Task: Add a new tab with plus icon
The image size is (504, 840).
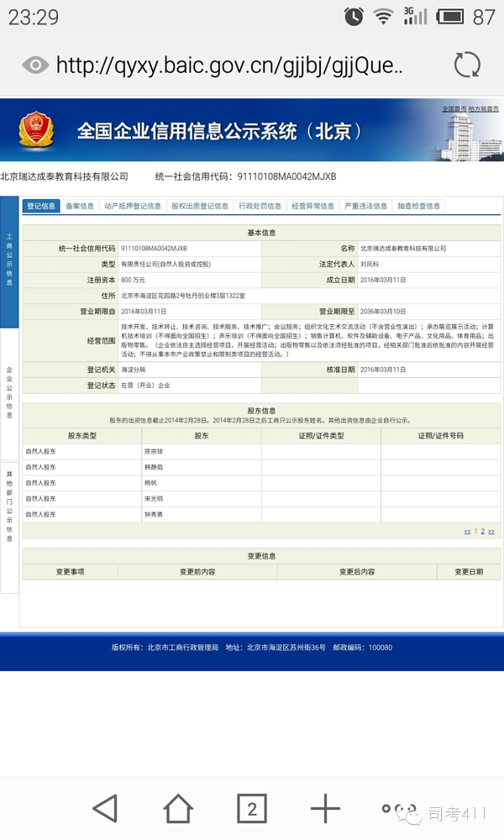Action: pos(325,808)
